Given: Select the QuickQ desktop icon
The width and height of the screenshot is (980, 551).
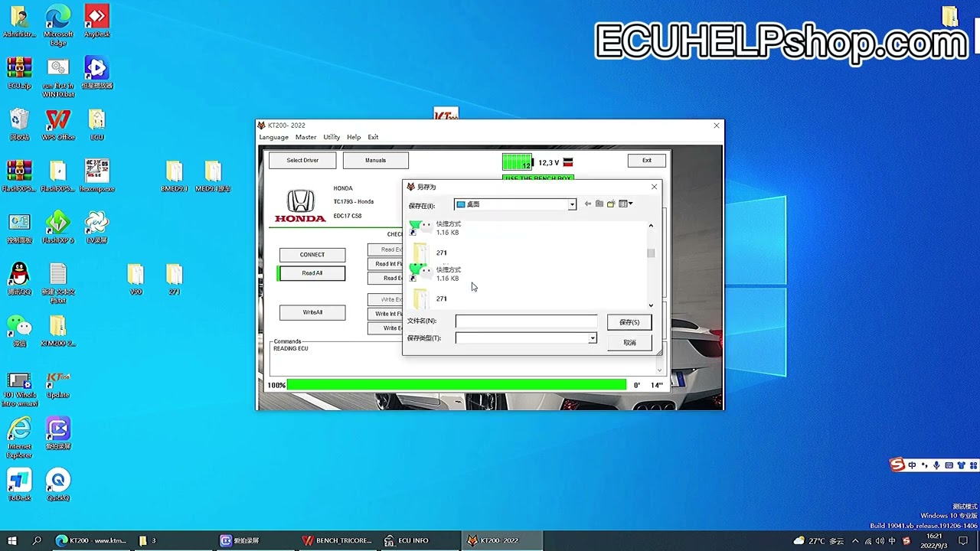Looking at the screenshot, I should click(x=58, y=485).
